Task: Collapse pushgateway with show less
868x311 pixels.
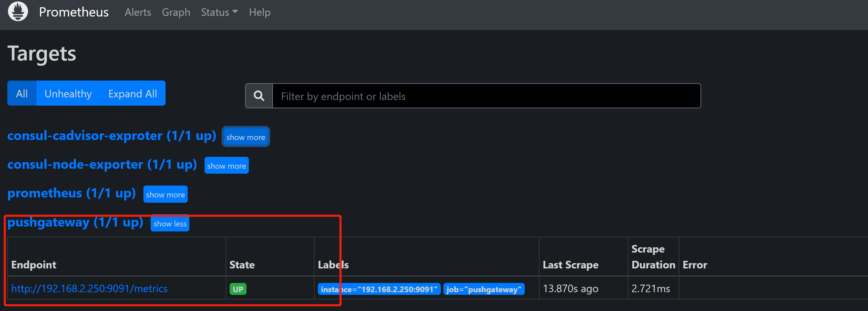Action: [x=170, y=224]
